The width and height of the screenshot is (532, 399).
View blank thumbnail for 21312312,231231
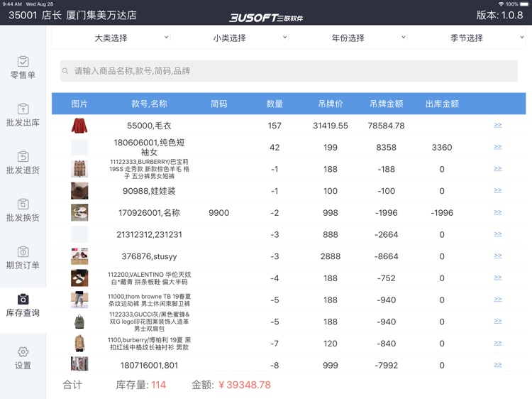(79, 234)
